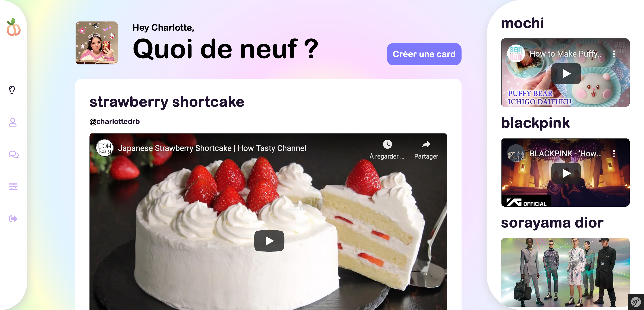Open the settings sliders icon
The height and width of the screenshot is (310, 644).
click(13, 187)
